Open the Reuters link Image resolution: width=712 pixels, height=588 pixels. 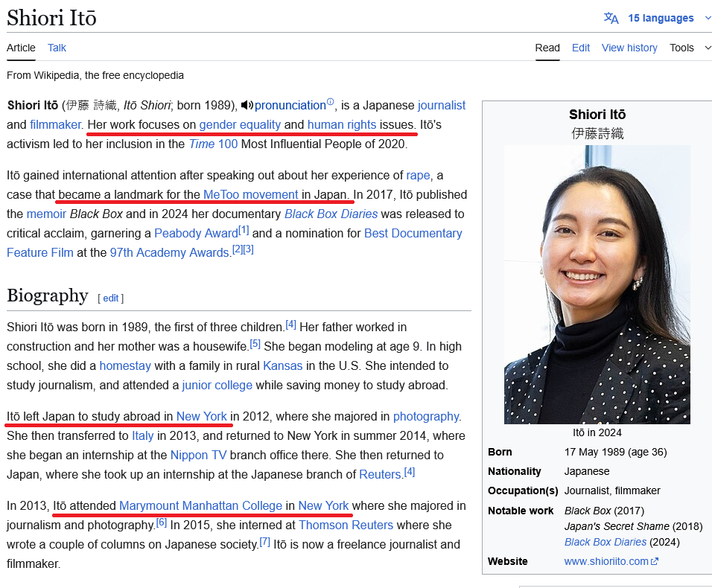[x=381, y=475]
